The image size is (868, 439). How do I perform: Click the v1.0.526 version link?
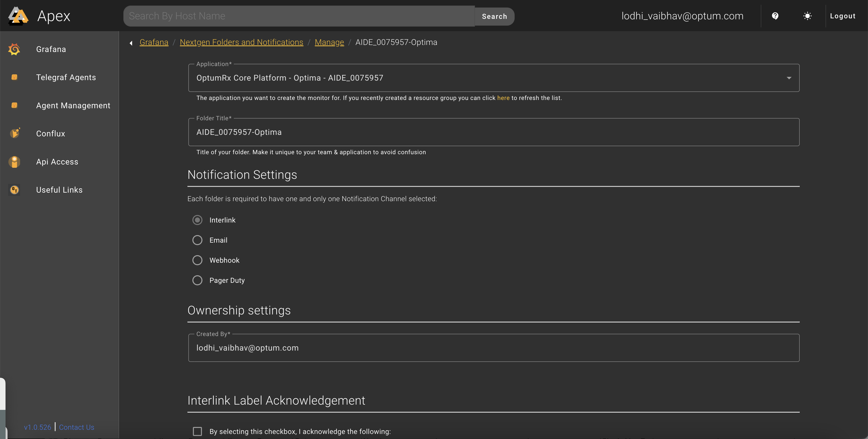37,427
